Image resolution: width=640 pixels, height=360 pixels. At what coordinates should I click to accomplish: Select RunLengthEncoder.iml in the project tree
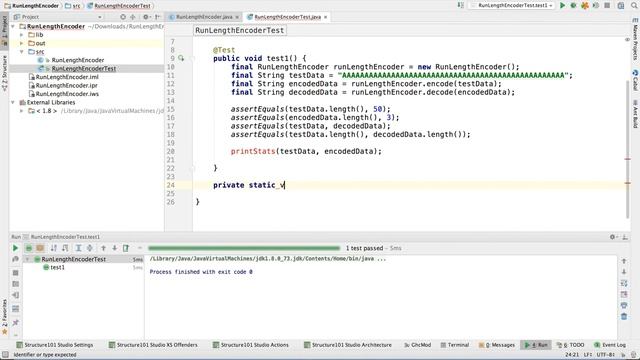pos(64,77)
